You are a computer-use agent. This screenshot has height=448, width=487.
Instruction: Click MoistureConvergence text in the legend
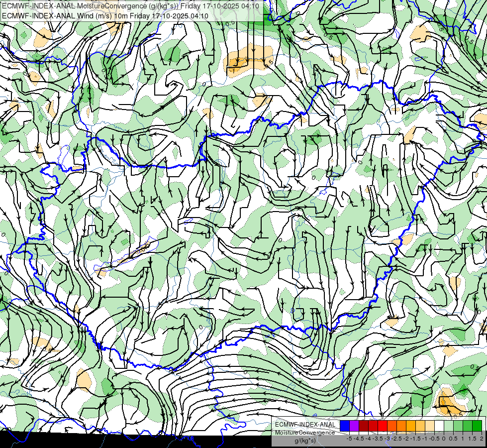[305, 433]
